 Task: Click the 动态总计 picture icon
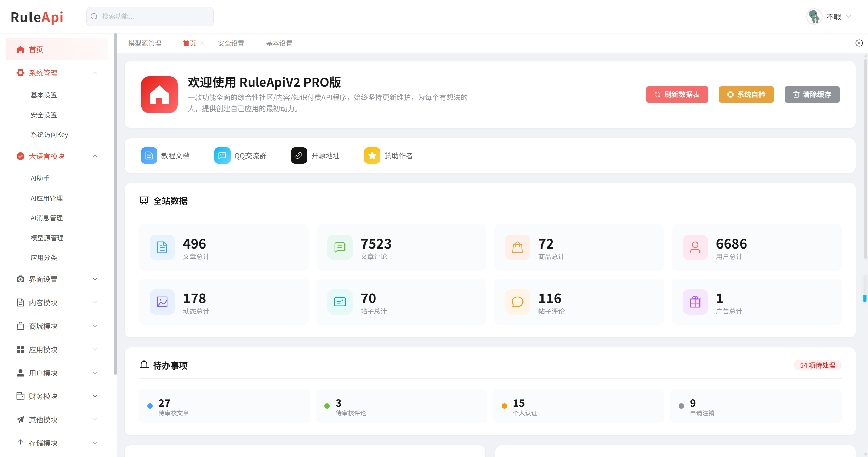162,302
